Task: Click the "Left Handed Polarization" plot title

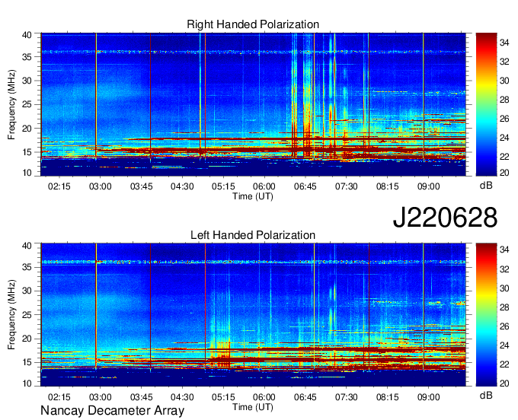Action: [x=253, y=235]
